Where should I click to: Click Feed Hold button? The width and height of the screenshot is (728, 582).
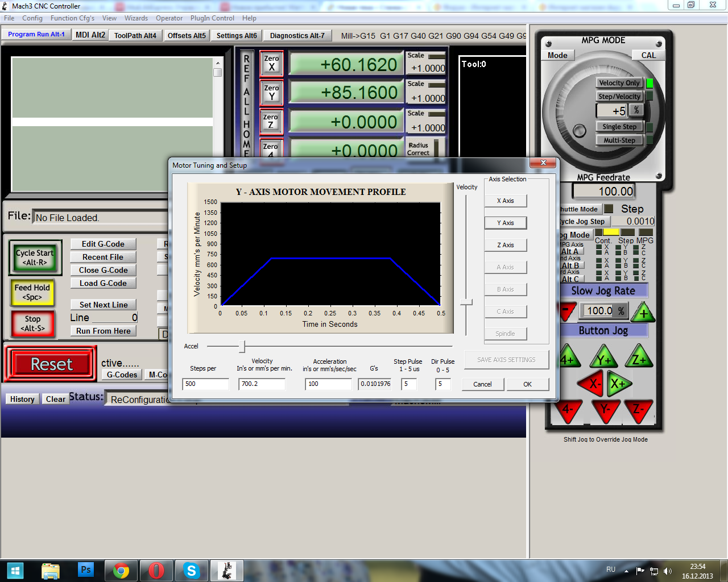(32, 292)
